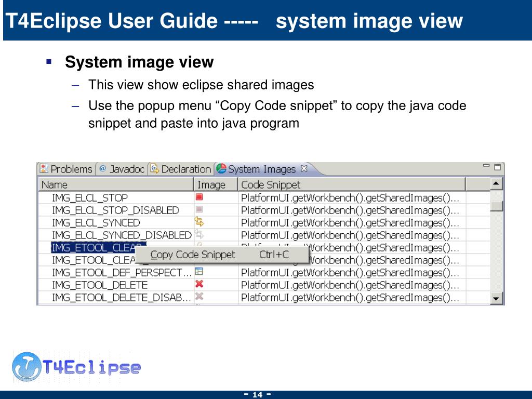Open the Javadoc tab
This screenshot has width=532, height=399.
coord(122,169)
